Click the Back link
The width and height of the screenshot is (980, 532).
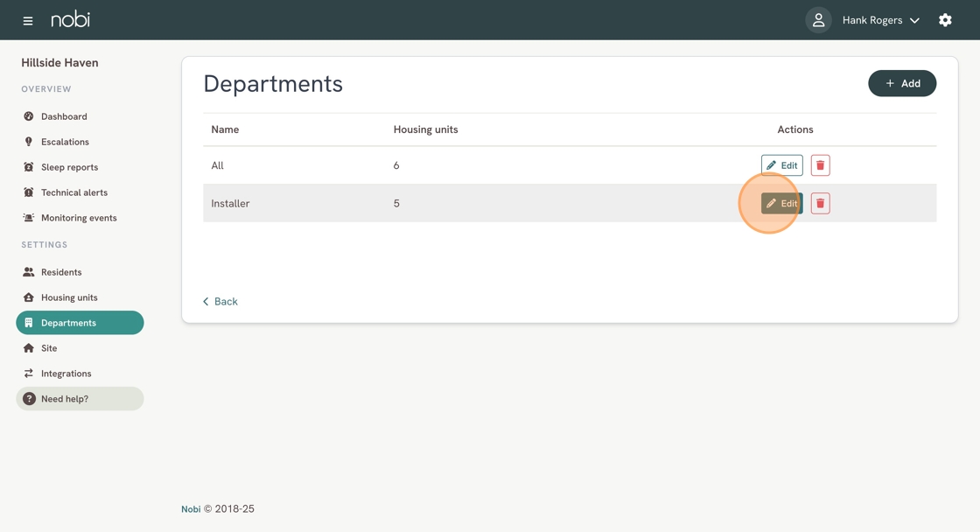coord(220,301)
